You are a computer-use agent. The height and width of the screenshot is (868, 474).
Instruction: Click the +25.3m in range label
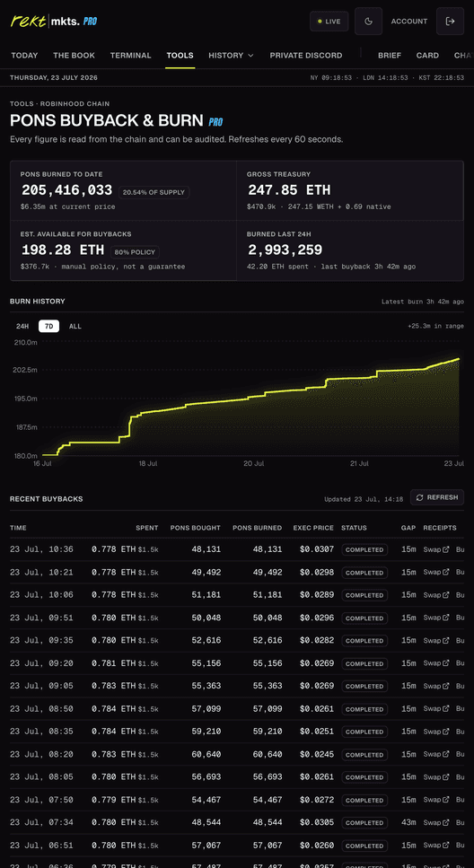(435, 326)
